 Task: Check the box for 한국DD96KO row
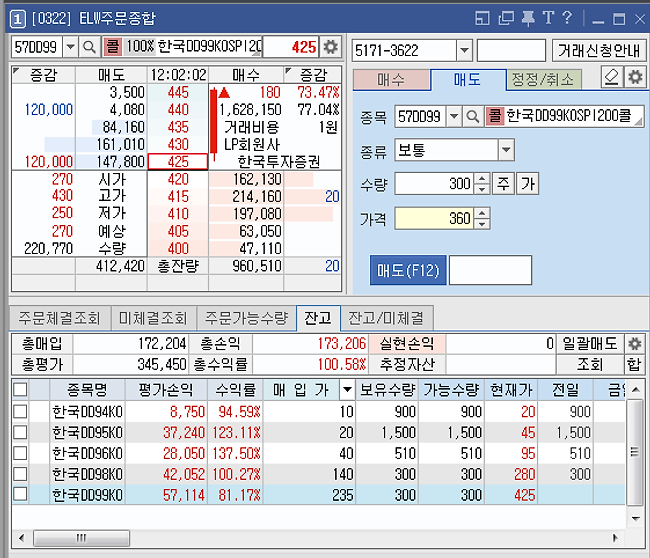pyautogui.click(x=20, y=453)
